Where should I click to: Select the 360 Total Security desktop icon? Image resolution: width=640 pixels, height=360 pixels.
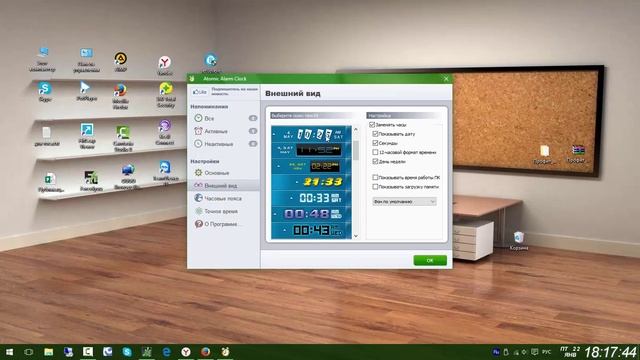(x=165, y=95)
